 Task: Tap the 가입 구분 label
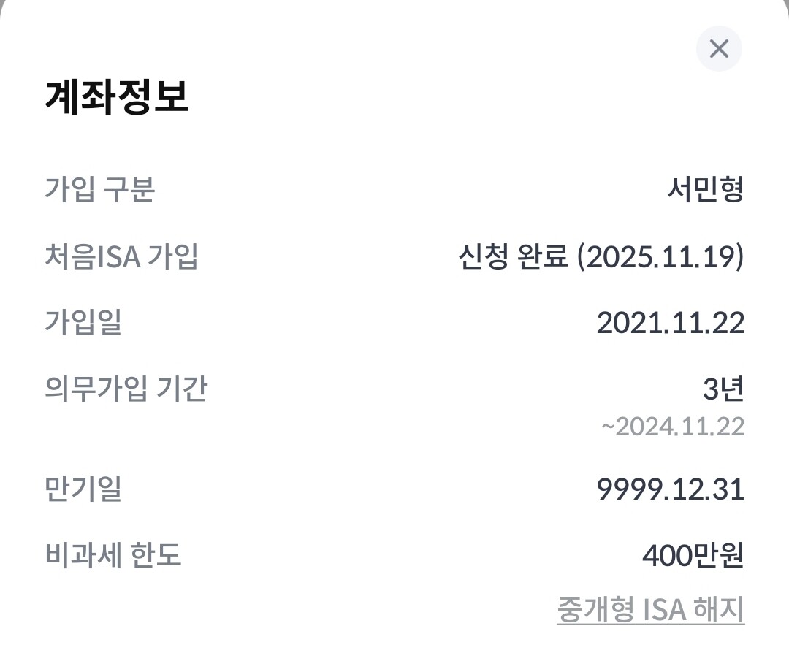(x=100, y=190)
